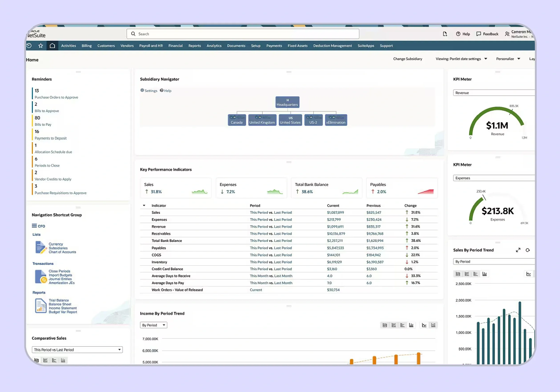Select column chart in Income By Period Trend
The width and height of the screenshot is (560, 392).
point(411,325)
